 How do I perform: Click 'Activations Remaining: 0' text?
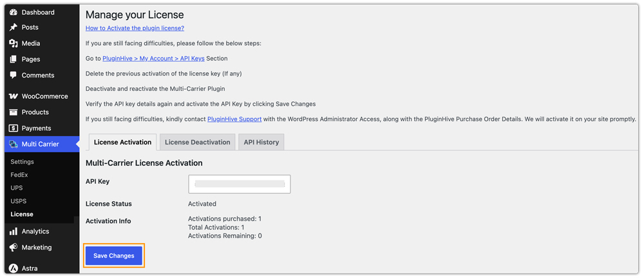point(225,236)
